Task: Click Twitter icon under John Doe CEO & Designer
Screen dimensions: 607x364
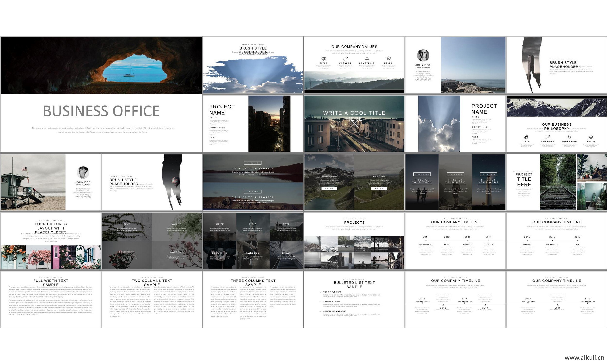Action: tap(417, 79)
